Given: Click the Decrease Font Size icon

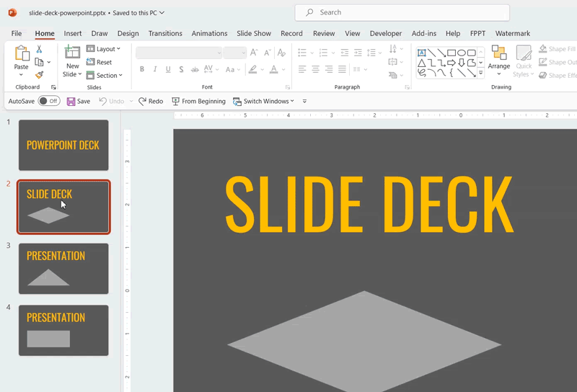Looking at the screenshot, I should [268, 53].
